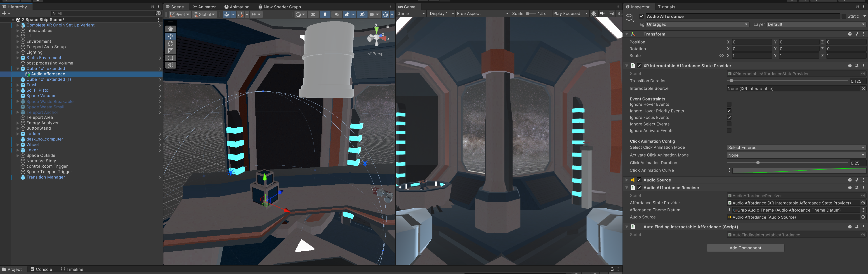Toggle 2D view mode in scene
The width and height of the screenshot is (868, 274).
313,14
